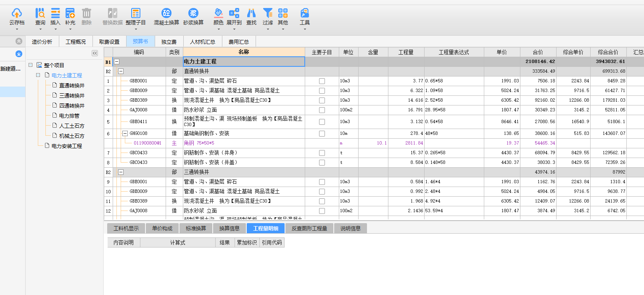Click the 砂浆换算 mortar conversion icon

click(x=193, y=13)
